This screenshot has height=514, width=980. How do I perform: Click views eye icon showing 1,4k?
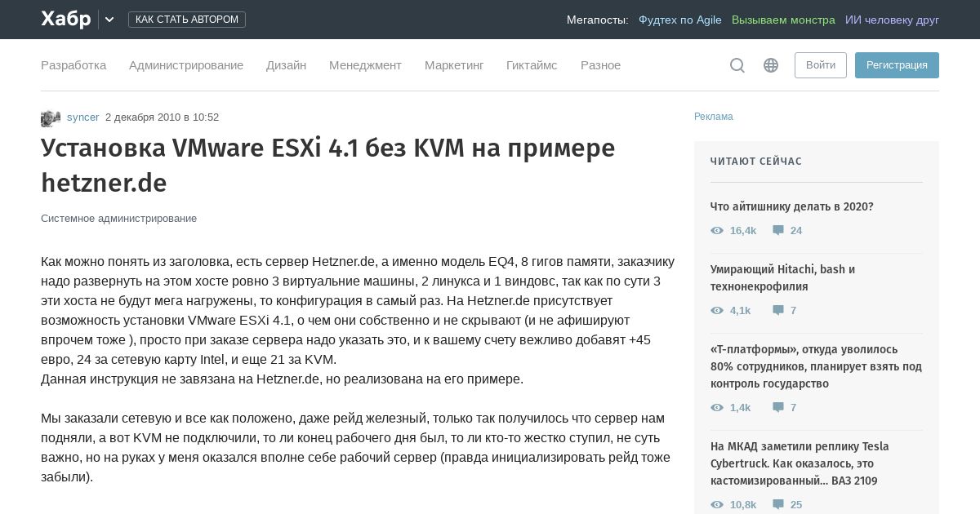(717, 408)
